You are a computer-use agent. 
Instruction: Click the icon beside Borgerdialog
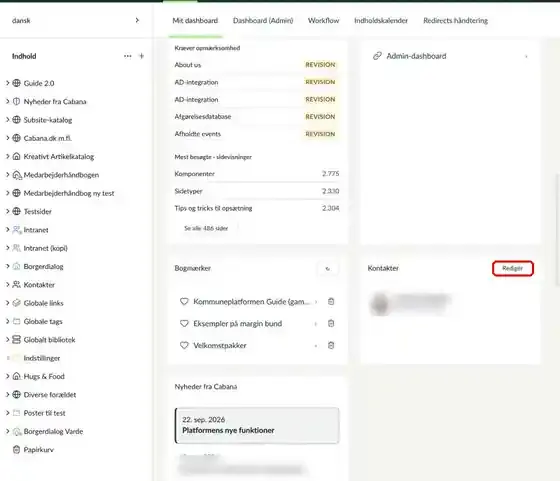(x=16, y=266)
